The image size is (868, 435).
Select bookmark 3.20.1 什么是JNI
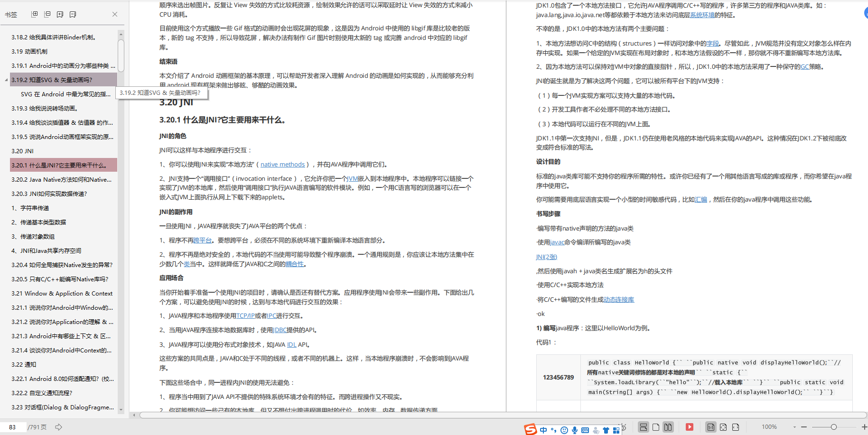coord(64,165)
